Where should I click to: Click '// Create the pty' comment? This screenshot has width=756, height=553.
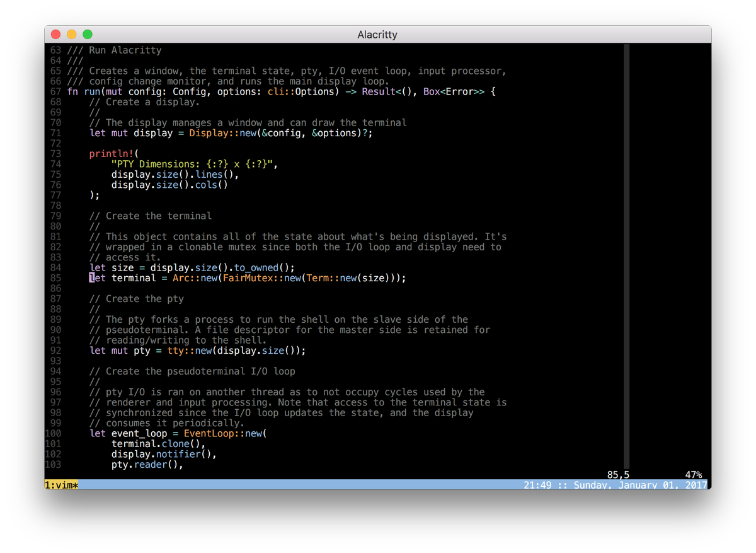tap(136, 299)
